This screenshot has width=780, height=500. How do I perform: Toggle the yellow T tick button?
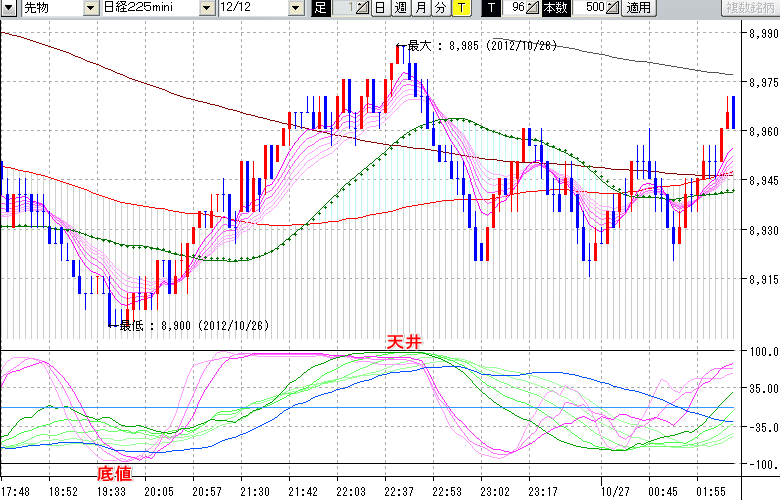click(460, 8)
